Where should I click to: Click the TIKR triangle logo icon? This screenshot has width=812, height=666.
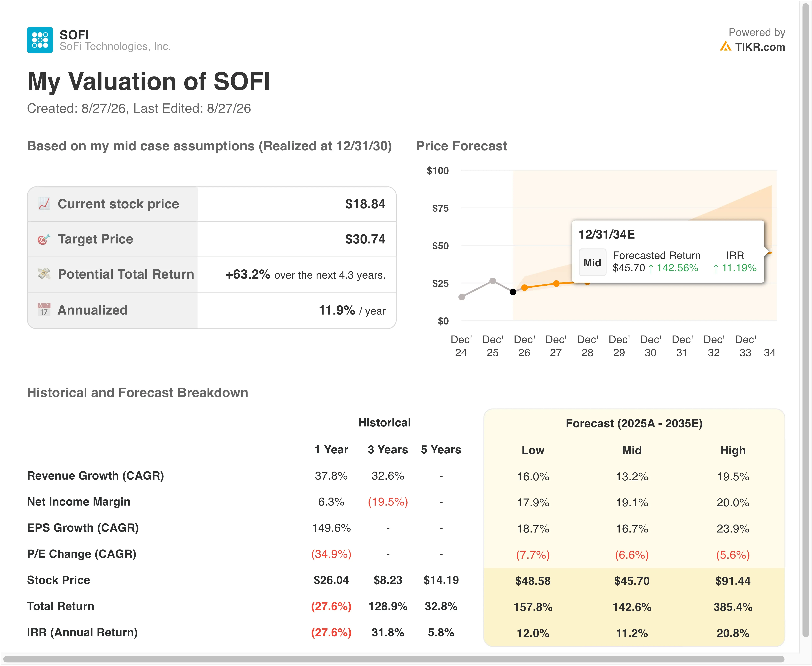tap(725, 46)
